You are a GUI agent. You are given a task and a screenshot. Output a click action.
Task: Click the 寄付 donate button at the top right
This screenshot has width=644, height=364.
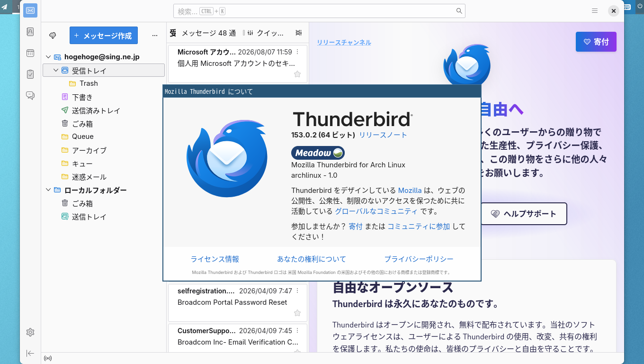pos(596,42)
